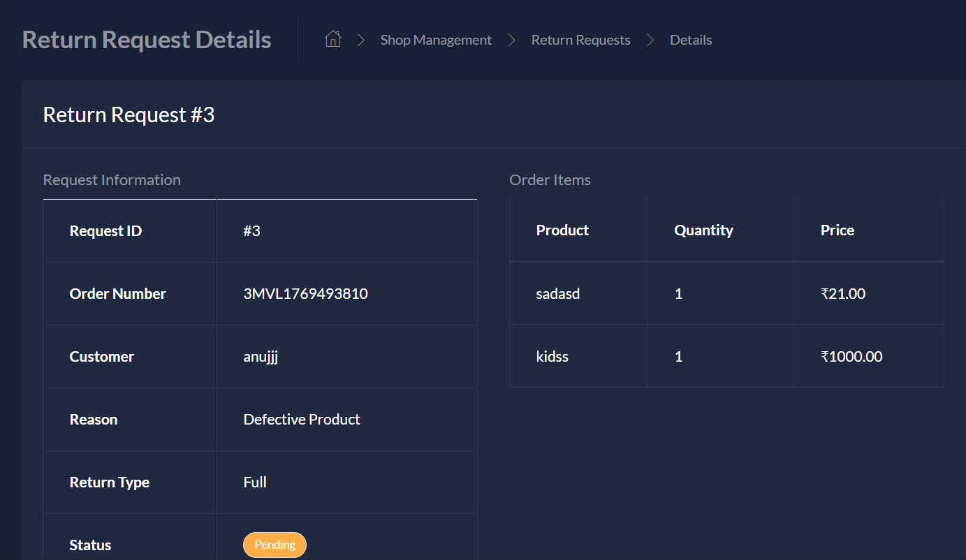Select the order number 3MVL1769493810

pyautogui.click(x=305, y=293)
